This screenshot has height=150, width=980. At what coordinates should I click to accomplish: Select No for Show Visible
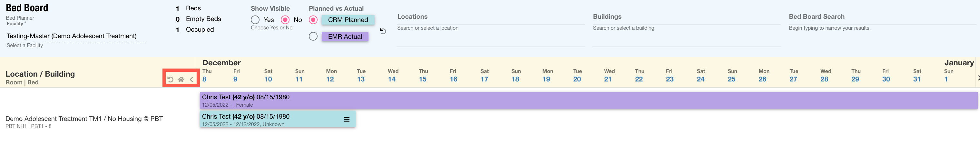[x=285, y=20]
